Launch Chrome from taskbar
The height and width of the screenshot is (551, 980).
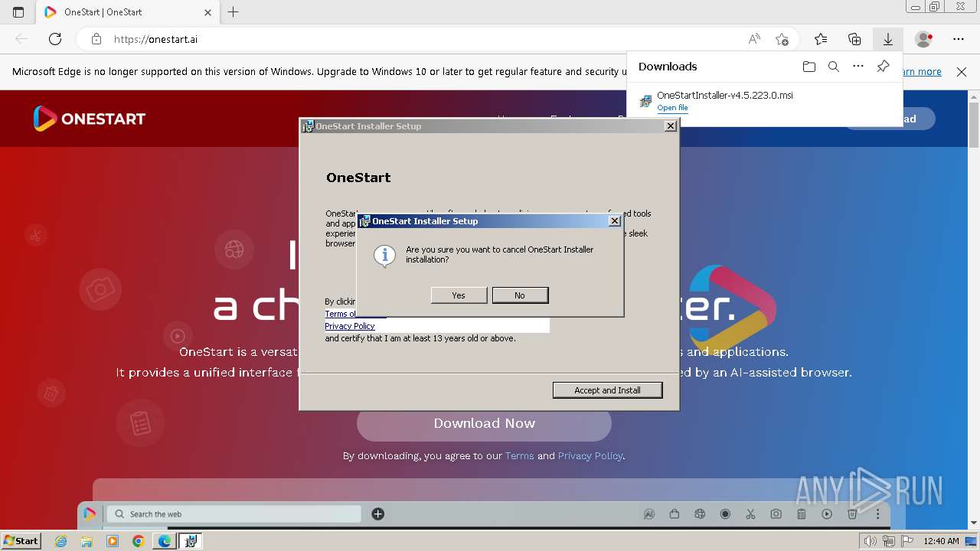pyautogui.click(x=138, y=541)
